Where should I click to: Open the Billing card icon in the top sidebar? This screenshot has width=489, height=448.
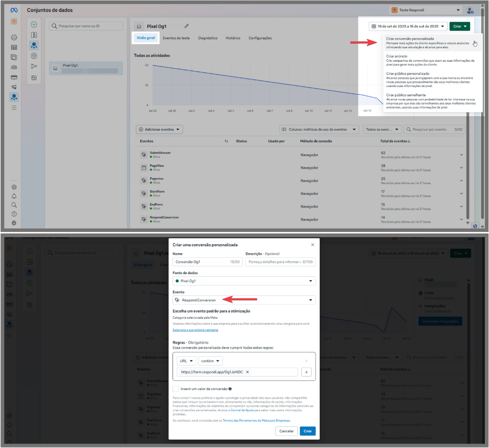[x=14, y=77]
